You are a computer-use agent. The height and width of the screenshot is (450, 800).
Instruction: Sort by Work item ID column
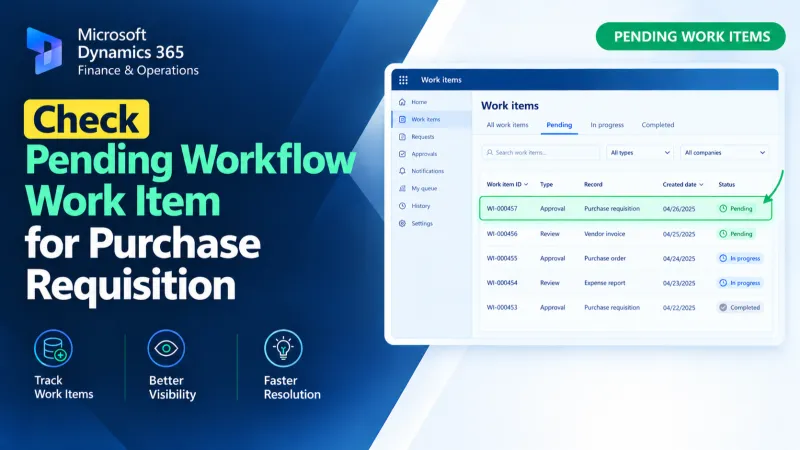pos(507,185)
